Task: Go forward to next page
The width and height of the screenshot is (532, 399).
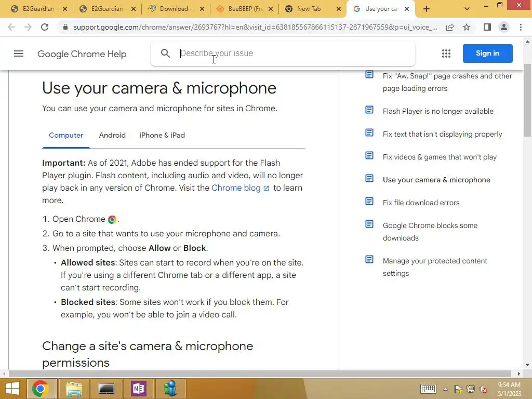Action: [x=28, y=27]
